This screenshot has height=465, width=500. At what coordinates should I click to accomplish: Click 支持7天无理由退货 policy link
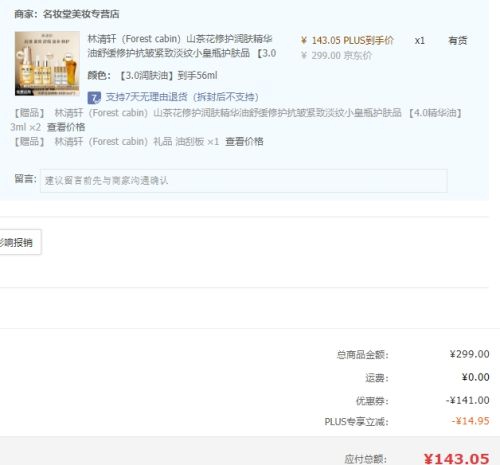(x=182, y=97)
